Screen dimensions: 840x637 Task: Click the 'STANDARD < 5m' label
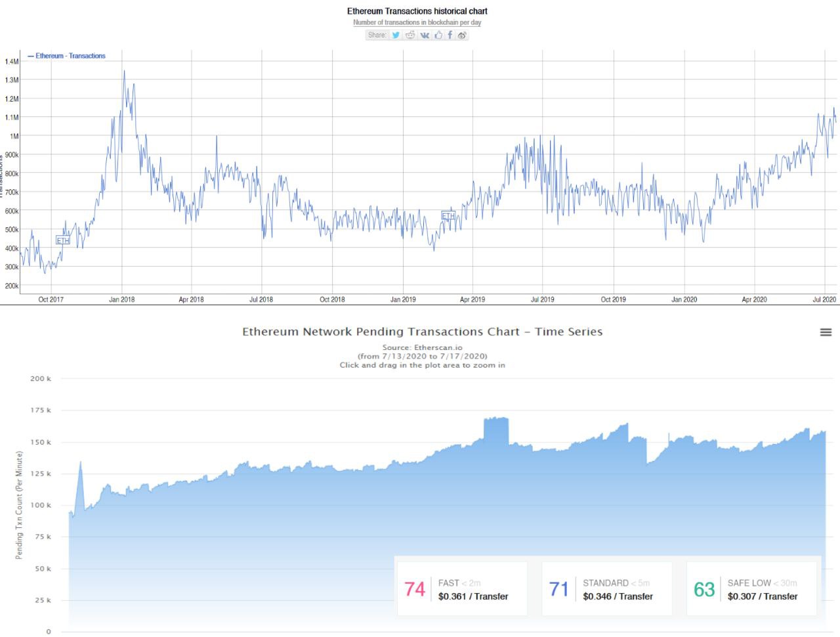click(x=616, y=583)
